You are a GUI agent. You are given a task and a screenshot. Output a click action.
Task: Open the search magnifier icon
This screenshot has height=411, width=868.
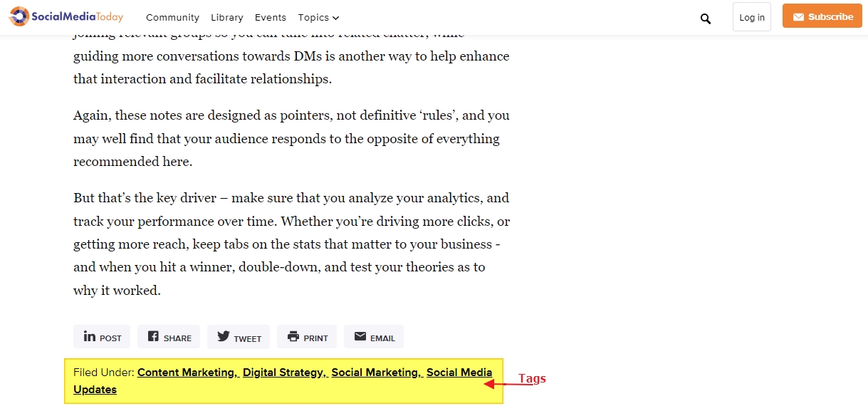(x=705, y=18)
